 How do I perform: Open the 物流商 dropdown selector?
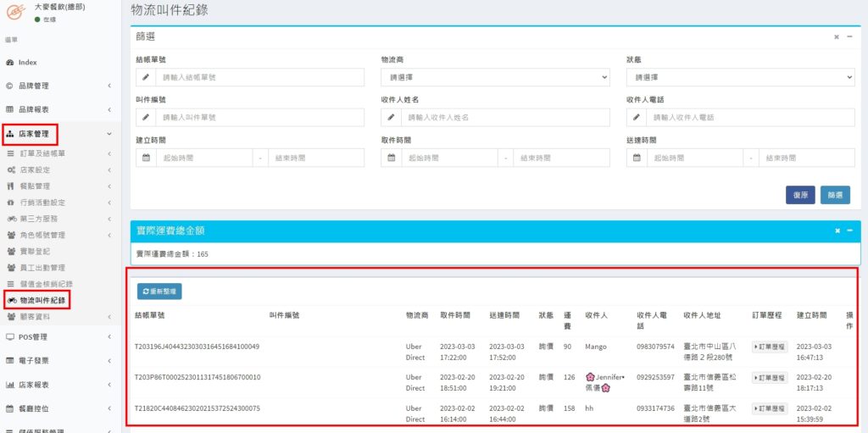point(495,77)
